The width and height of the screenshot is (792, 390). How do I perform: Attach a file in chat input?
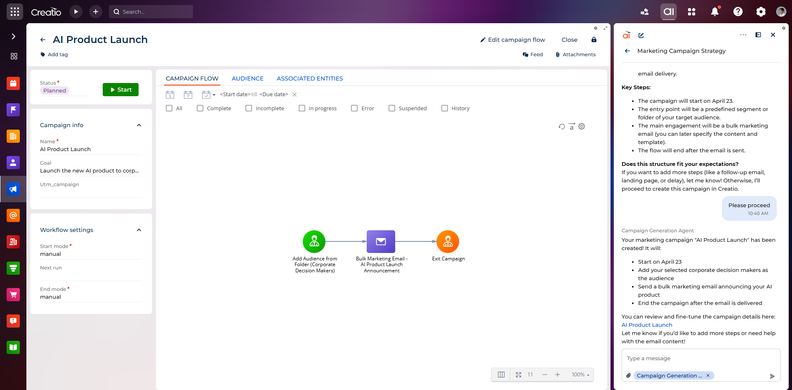628,375
